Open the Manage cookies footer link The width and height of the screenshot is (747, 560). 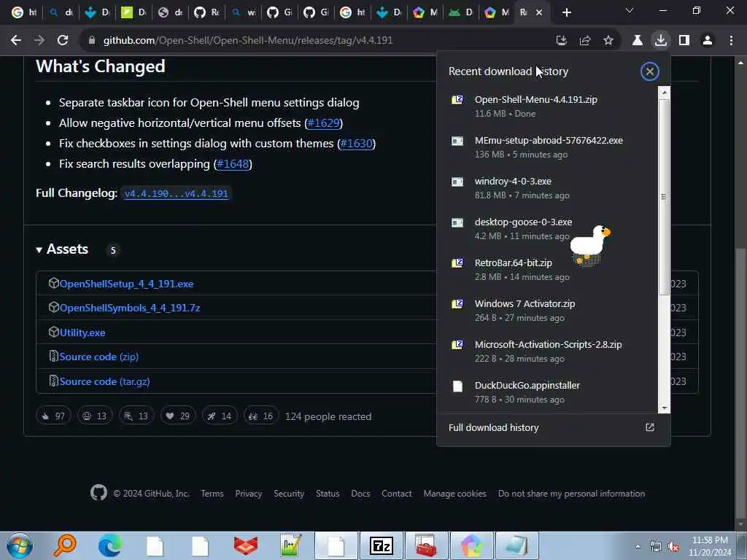[455, 494]
